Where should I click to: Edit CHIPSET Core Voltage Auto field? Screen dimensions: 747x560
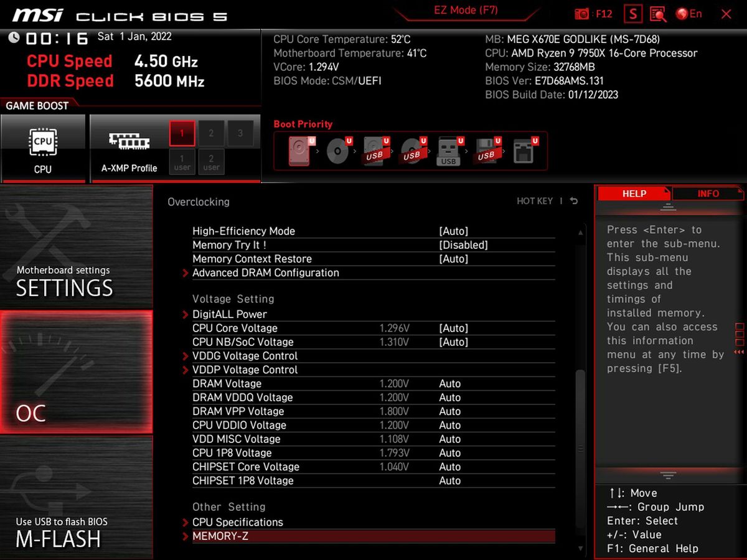click(450, 467)
